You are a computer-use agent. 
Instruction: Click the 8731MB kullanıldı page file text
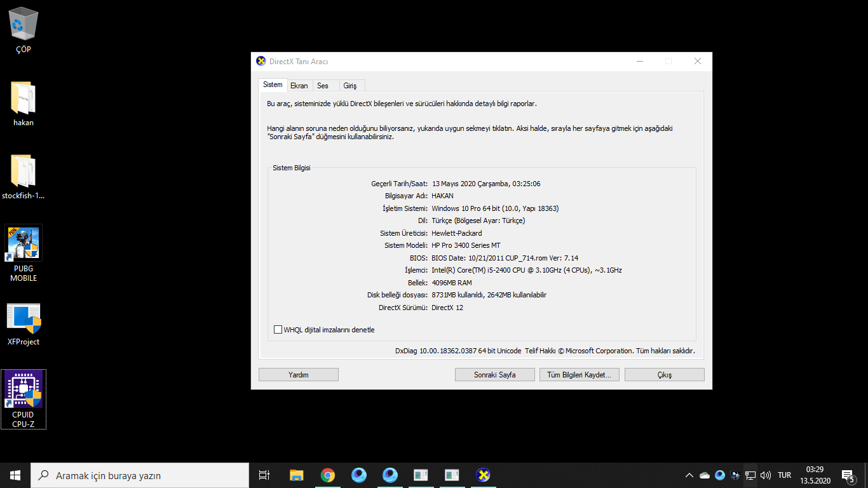(489, 295)
